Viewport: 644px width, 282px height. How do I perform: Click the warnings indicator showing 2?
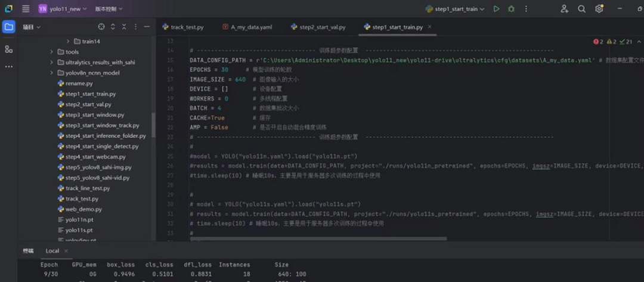tap(612, 42)
